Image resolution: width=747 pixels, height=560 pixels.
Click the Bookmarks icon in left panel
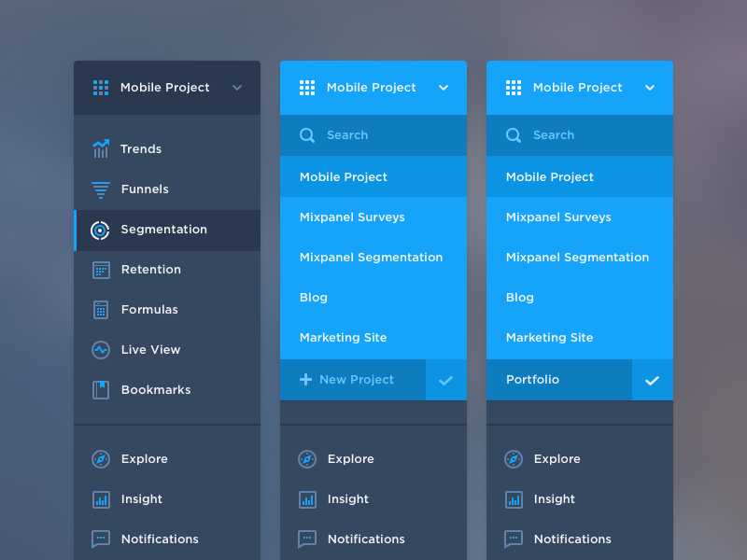101,390
